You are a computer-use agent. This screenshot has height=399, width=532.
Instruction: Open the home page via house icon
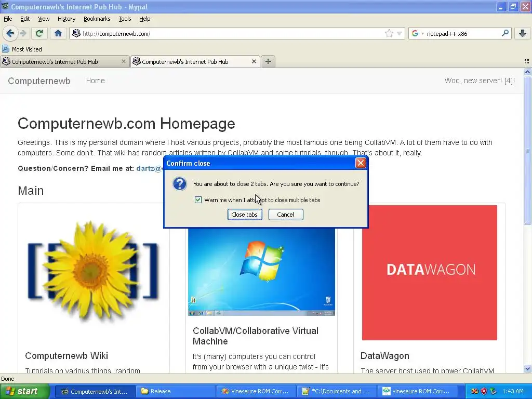click(x=58, y=33)
